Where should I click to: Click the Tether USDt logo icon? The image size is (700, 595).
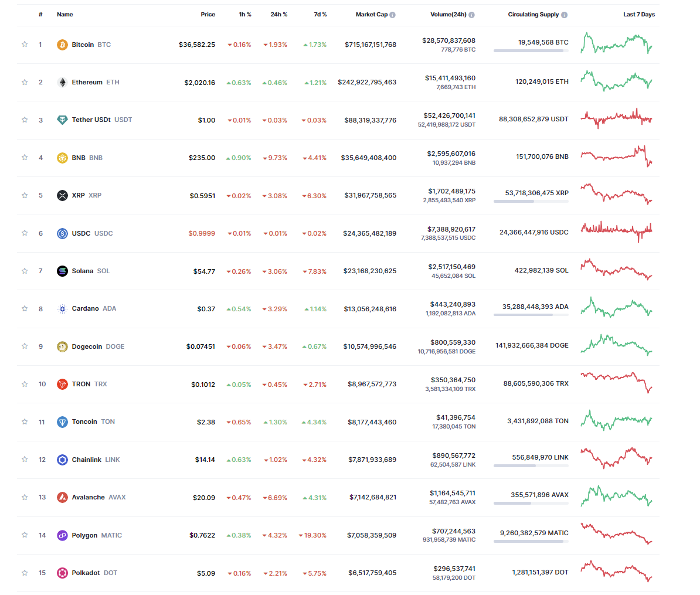tap(62, 120)
